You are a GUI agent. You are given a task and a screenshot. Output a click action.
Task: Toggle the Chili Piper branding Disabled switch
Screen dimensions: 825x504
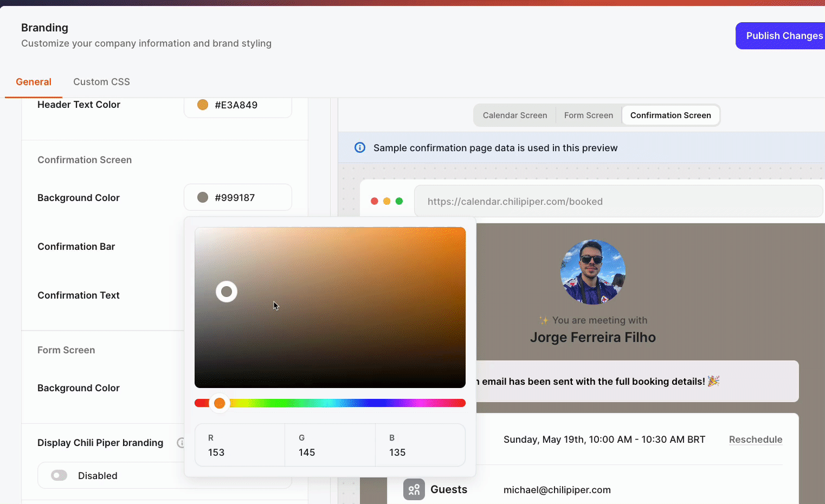coord(59,475)
